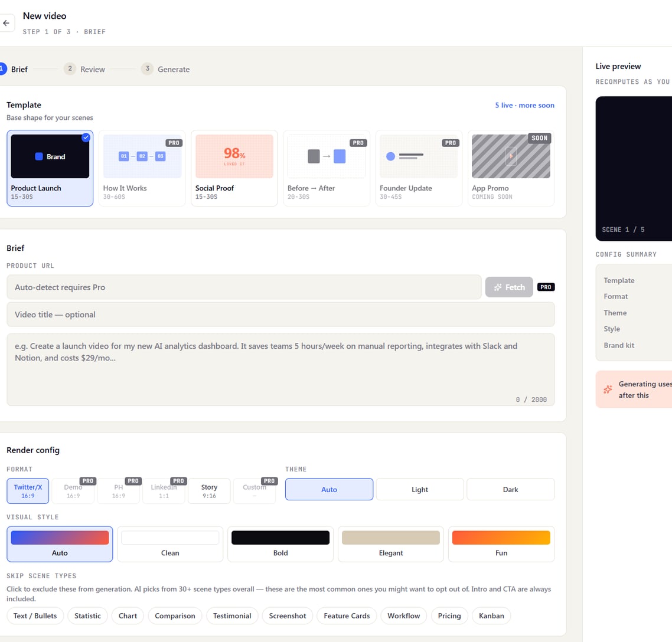Select the Demo 16:9 format

pos(73,491)
